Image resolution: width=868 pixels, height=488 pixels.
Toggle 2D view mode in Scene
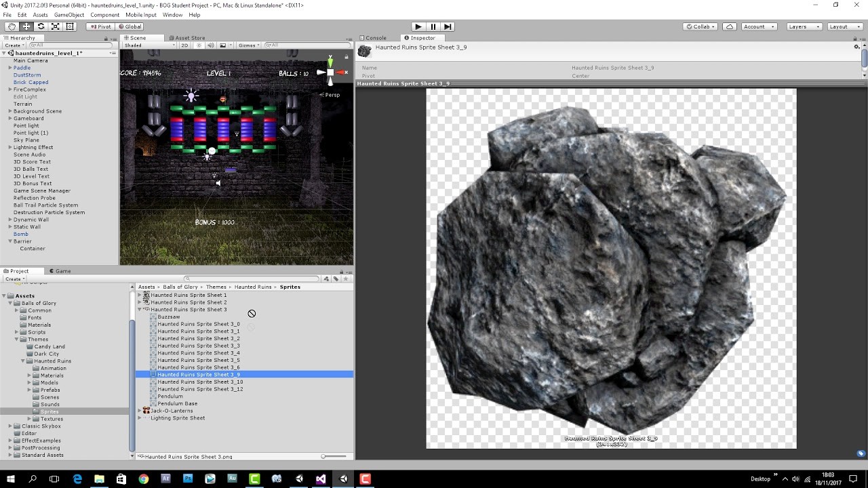pyautogui.click(x=184, y=45)
